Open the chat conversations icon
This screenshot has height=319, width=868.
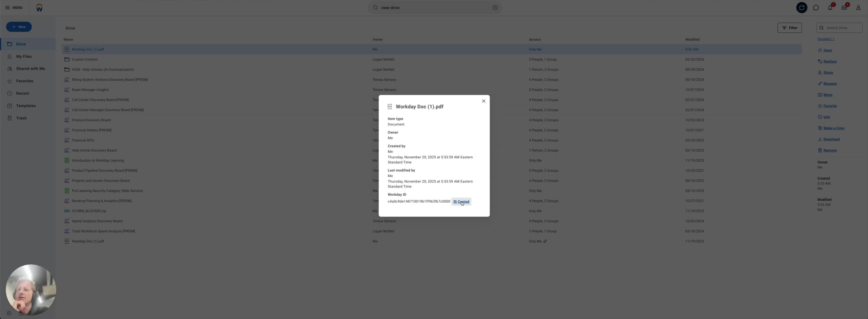pyautogui.click(x=816, y=7)
